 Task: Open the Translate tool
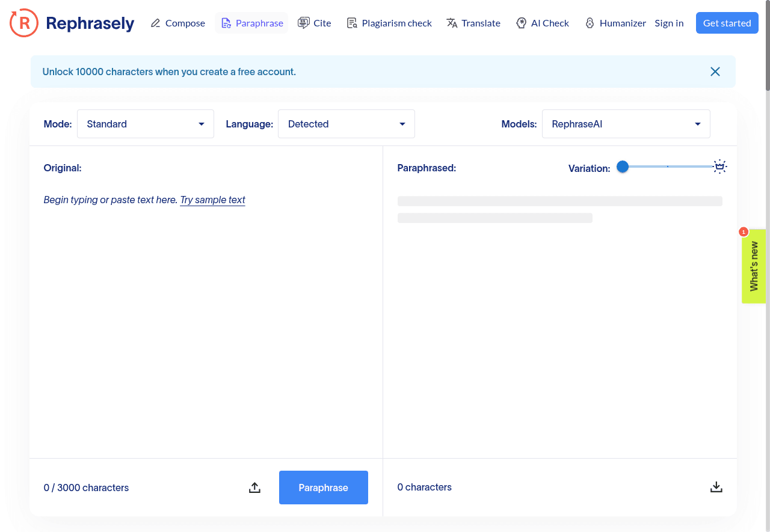tap(473, 23)
